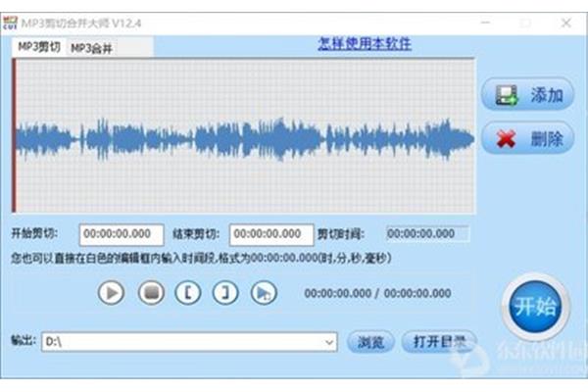Image resolution: width=588 pixels, height=392 pixels.
Task: Close the MP3剪切合并大师 window
Action: (566, 23)
